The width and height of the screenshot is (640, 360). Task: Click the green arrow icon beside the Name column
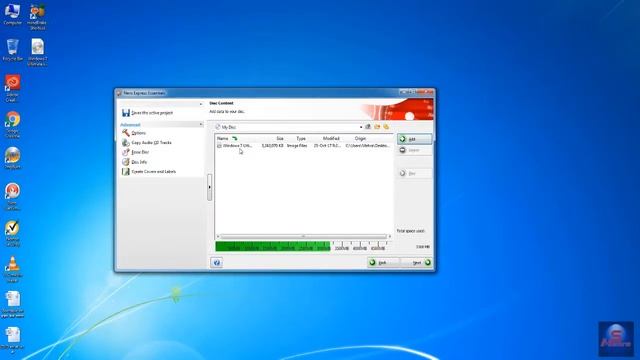click(x=235, y=139)
